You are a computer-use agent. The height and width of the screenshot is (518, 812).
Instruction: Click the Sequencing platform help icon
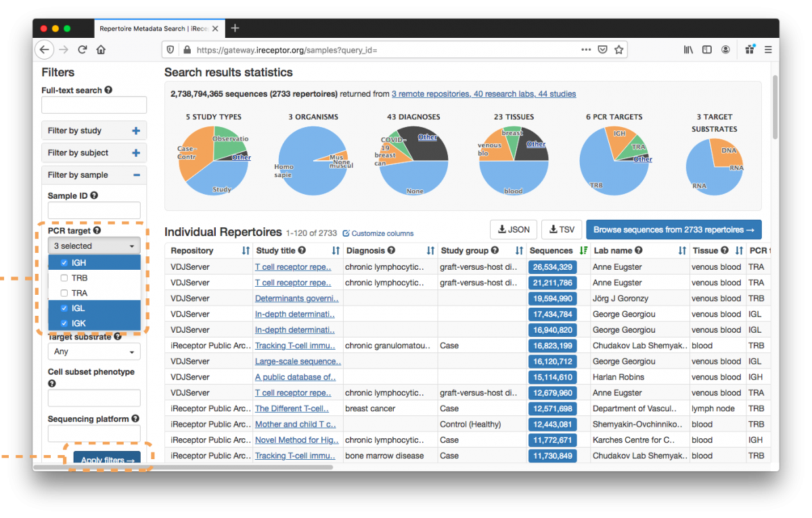(x=135, y=419)
